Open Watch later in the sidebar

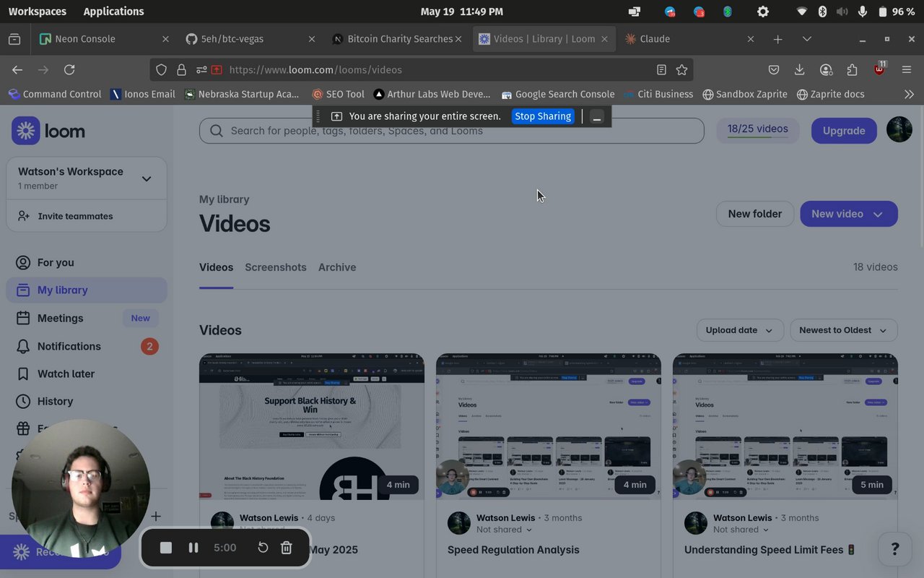tap(87, 374)
